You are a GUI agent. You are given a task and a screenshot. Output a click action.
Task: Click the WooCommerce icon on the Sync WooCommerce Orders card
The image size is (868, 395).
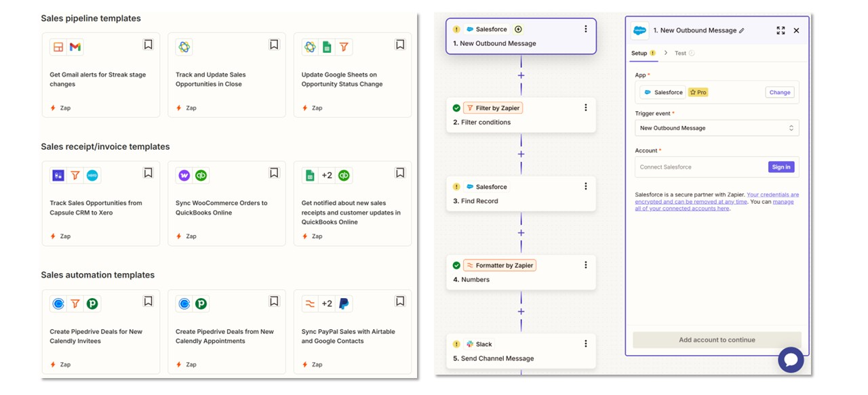[x=184, y=175]
